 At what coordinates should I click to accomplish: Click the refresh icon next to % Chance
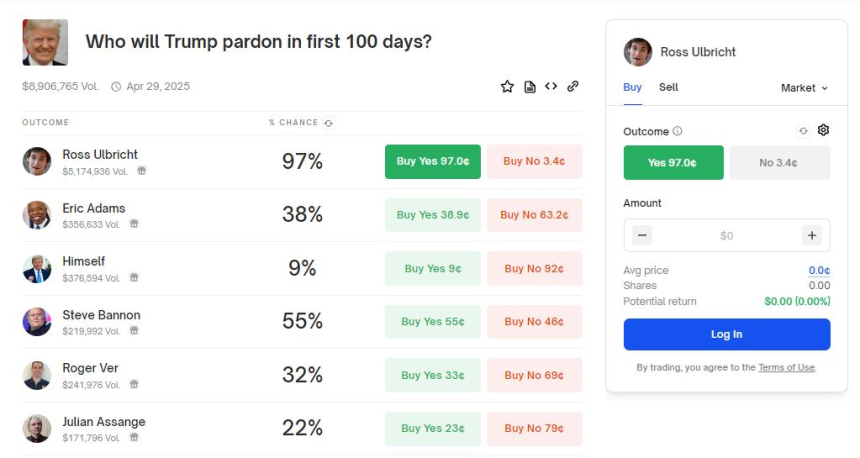pyautogui.click(x=329, y=123)
